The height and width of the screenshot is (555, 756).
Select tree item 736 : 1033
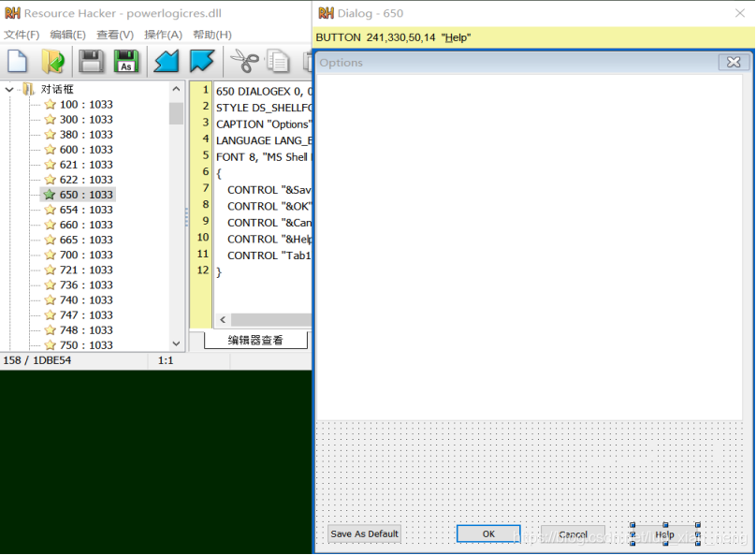coord(86,285)
